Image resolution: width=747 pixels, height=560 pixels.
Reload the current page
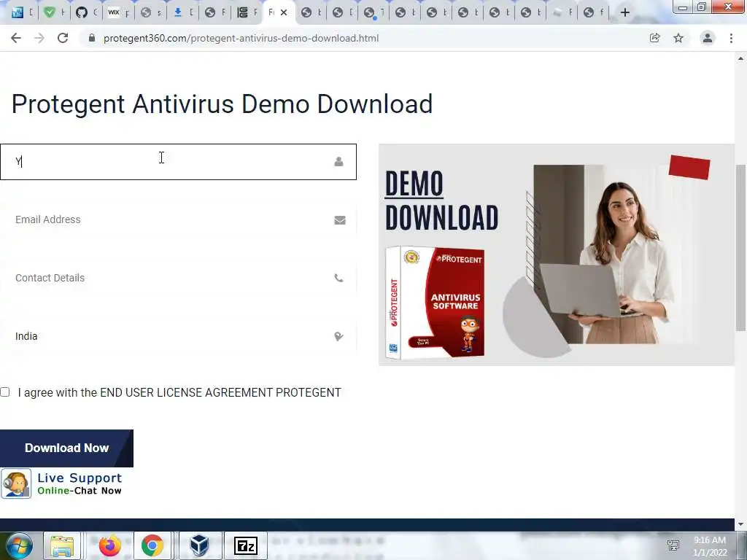[x=63, y=38]
